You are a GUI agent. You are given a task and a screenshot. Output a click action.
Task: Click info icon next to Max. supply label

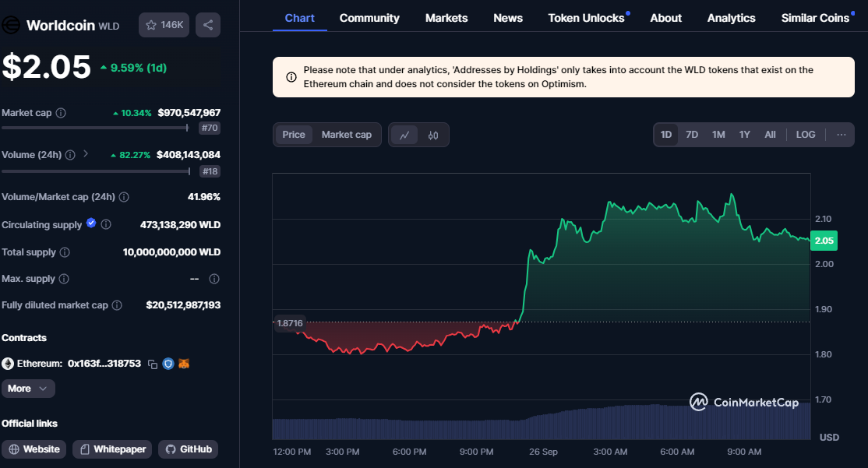coord(64,279)
